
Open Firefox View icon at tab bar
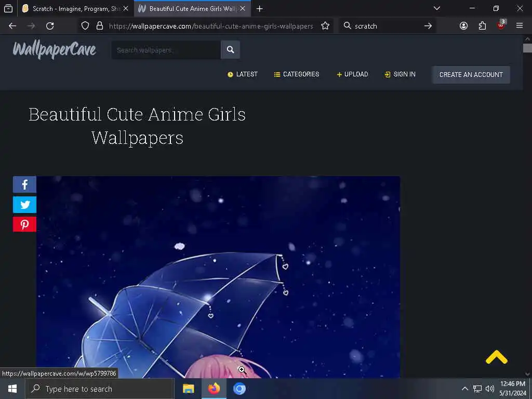click(8, 9)
